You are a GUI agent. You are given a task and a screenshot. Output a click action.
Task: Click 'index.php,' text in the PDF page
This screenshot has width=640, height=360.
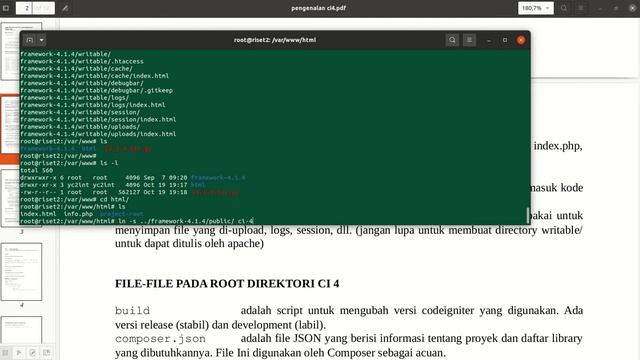point(558,146)
